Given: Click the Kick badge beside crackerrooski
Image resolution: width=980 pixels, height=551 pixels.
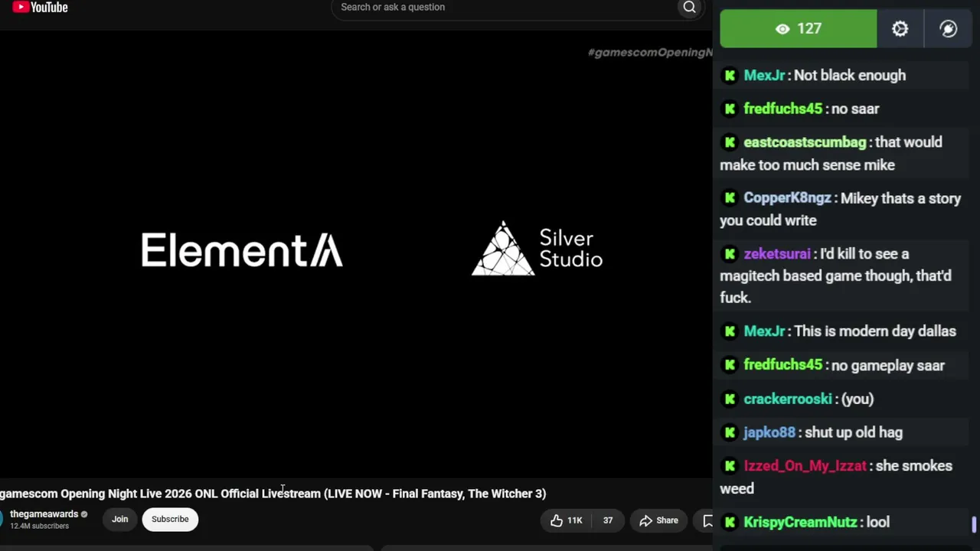Looking at the screenshot, I should point(730,399).
